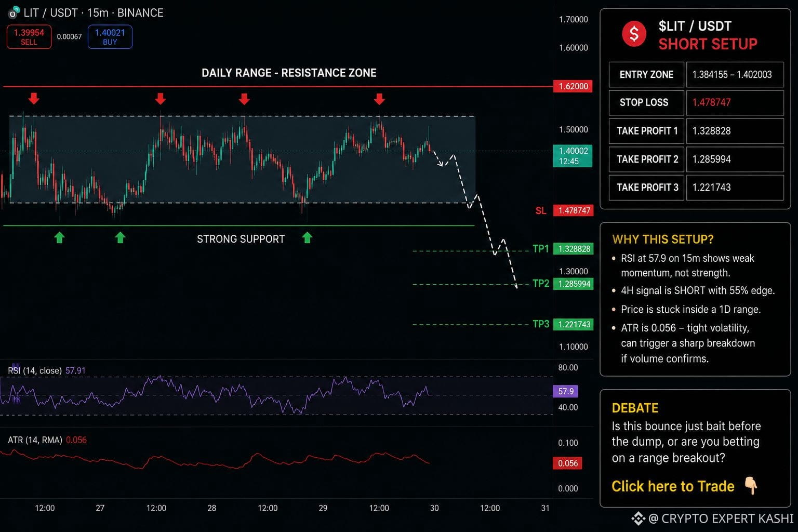The image size is (798, 532).
Task: Click the green TP1 1.328828 label on the price axis
Action: [574, 249]
